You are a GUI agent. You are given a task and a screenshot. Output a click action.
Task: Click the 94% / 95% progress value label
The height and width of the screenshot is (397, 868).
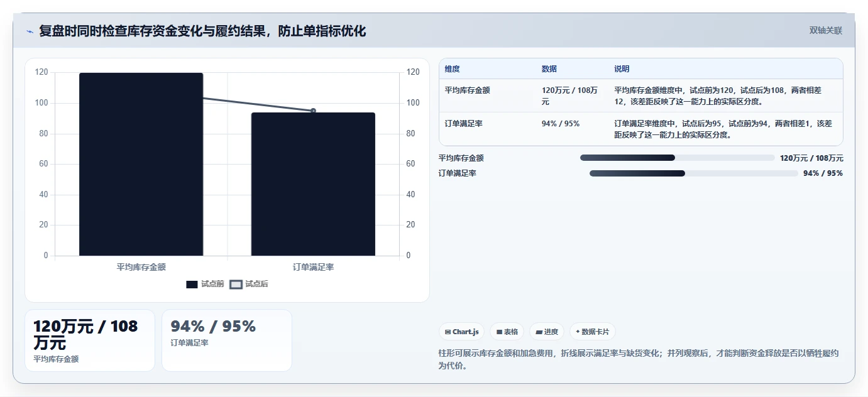point(823,173)
